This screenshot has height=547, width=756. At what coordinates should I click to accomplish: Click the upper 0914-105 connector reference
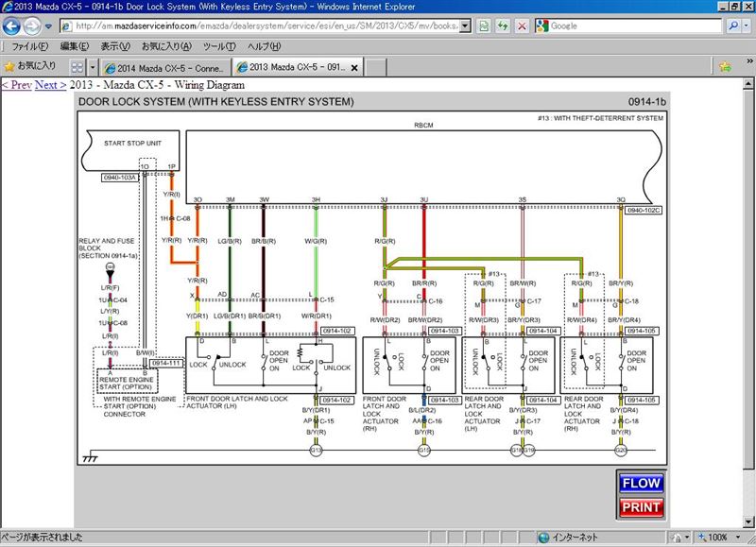[642, 331]
